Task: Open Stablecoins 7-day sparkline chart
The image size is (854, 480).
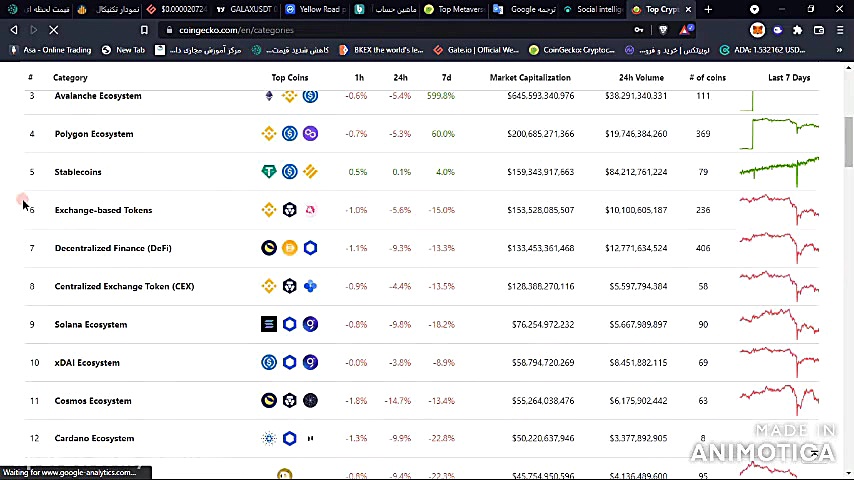Action: 779,172
